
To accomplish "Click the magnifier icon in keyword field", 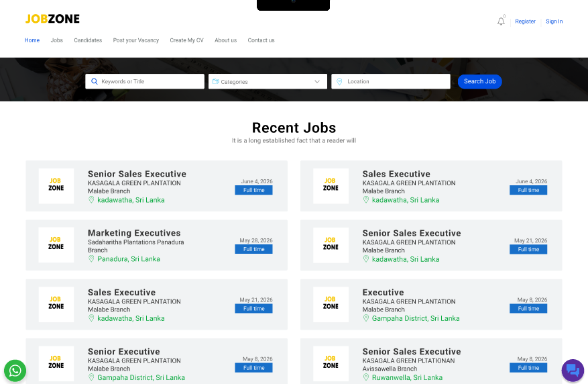I will click(x=95, y=81).
